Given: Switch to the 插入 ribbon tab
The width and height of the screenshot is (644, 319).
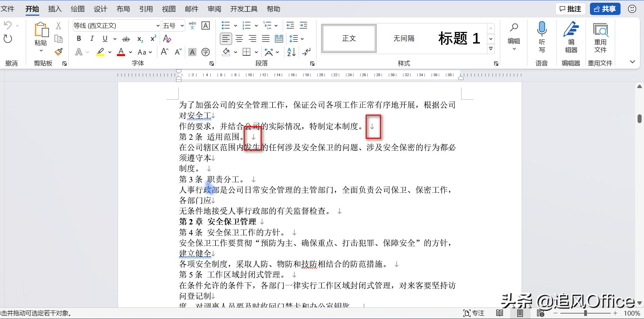Looking at the screenshot, I should point(54,9).
